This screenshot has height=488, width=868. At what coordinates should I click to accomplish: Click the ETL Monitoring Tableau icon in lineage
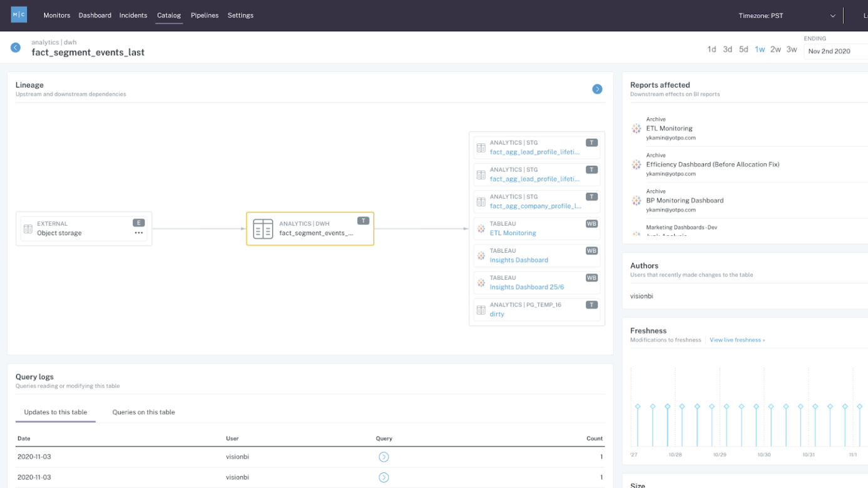click(x=481, y=229)
